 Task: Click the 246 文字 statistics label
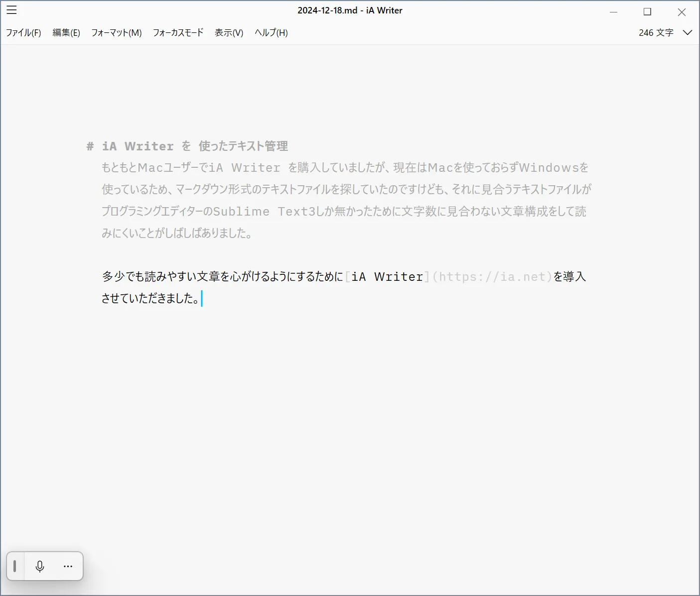(656, 33)
